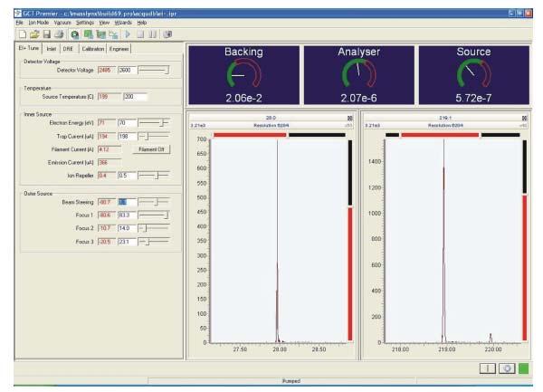
Task: Click the GCT Premier title bar app icon
Action: pos(18,14)
